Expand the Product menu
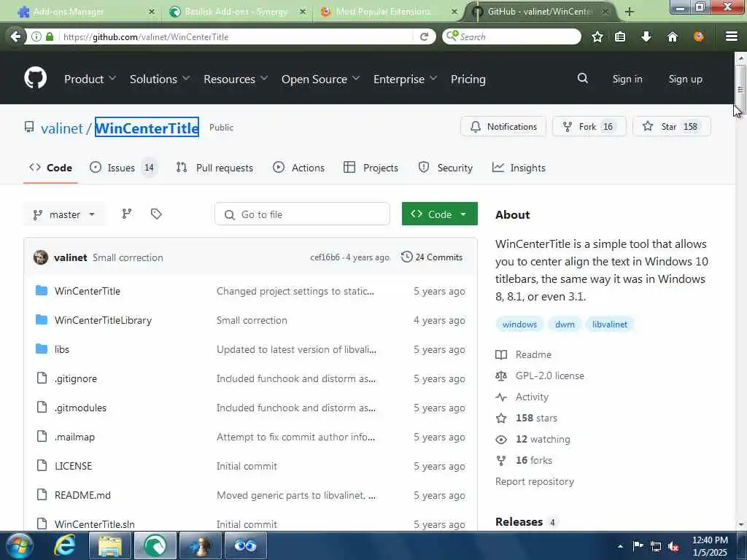 click(90, 79)
